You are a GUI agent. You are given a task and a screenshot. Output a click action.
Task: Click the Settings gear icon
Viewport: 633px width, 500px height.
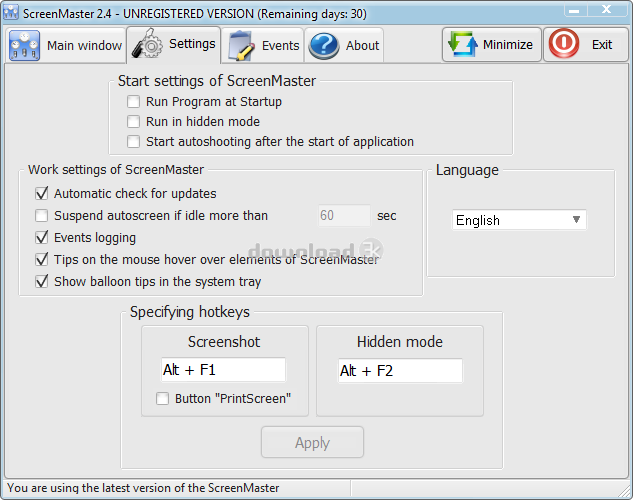pos(147,44)
